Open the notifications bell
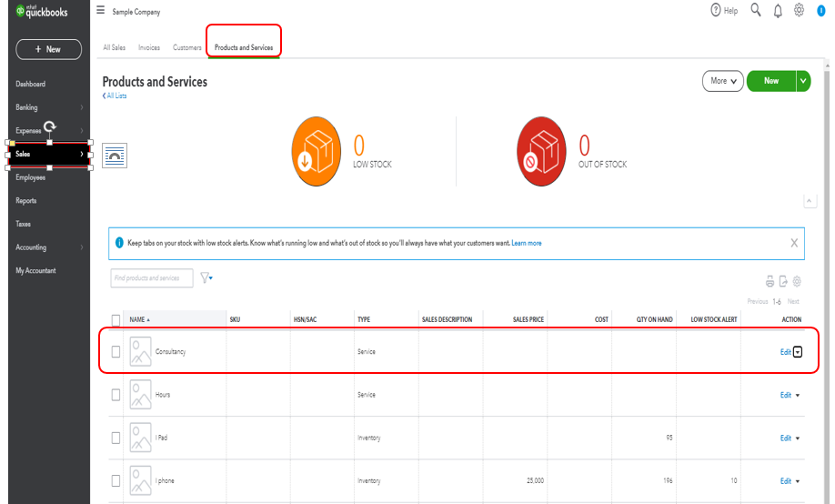This screenshot has height=504, width=835. point(778,11)
